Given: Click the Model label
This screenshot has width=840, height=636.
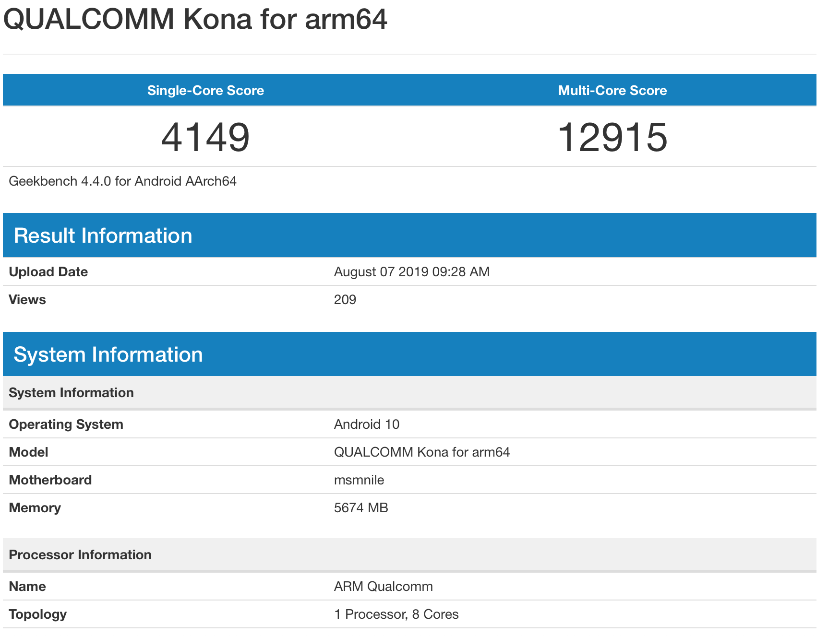Looking at the screenshot, I should pyautogui.click(x=28, y=452).
